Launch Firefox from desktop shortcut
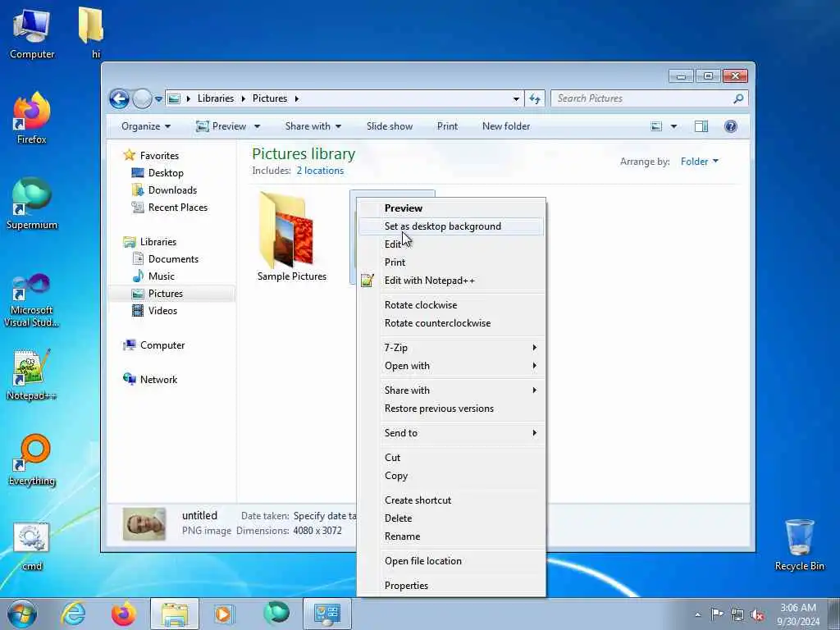Viewport: 840px width, 630px height. pos(32,118)
